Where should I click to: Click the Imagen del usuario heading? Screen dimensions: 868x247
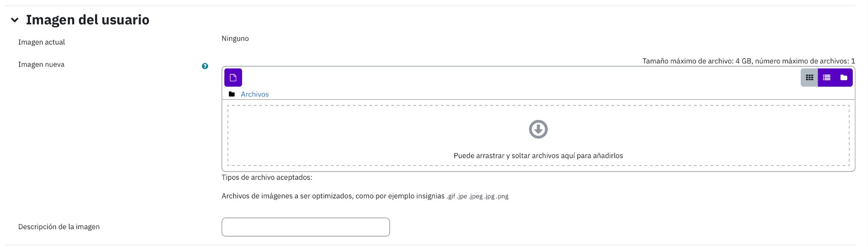click(87, 19)
